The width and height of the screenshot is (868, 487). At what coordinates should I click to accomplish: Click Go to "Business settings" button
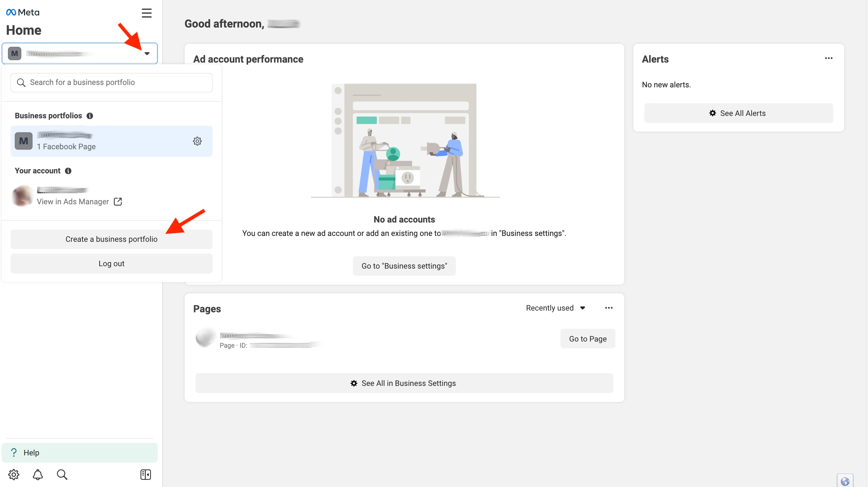coord(404,266)
